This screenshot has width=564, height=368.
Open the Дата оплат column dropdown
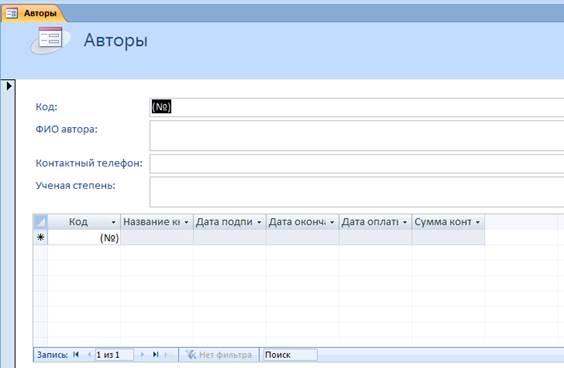pos(405,222)
